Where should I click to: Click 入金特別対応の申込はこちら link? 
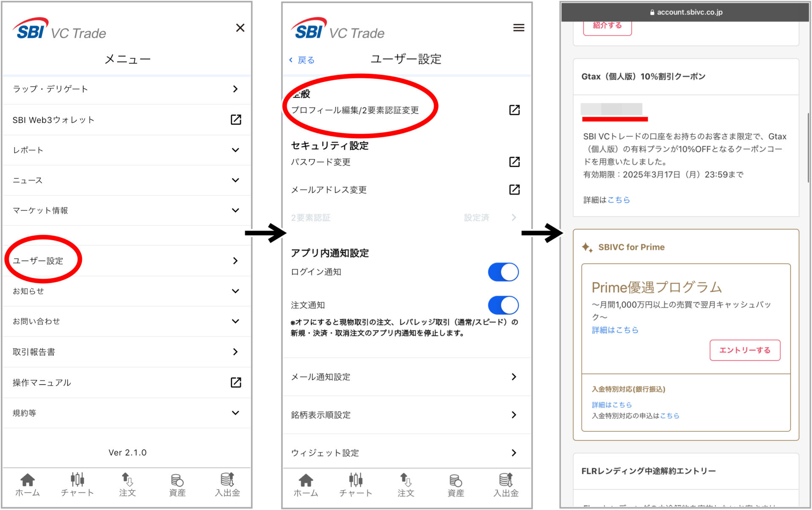click(669, 416)
